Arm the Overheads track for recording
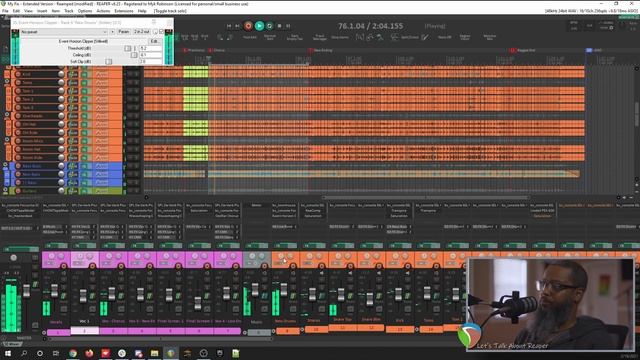The width and height of the screenshot is (640, 360). 18,116
